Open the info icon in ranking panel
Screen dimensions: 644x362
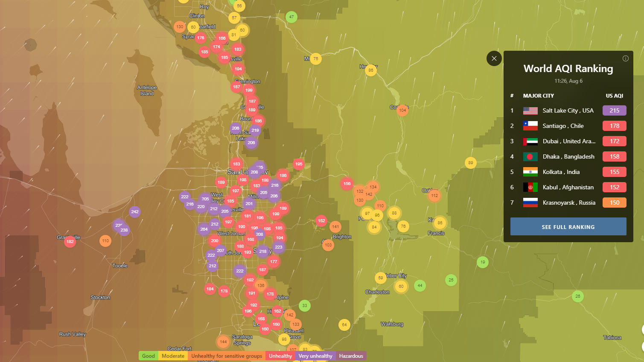[625, 58]
